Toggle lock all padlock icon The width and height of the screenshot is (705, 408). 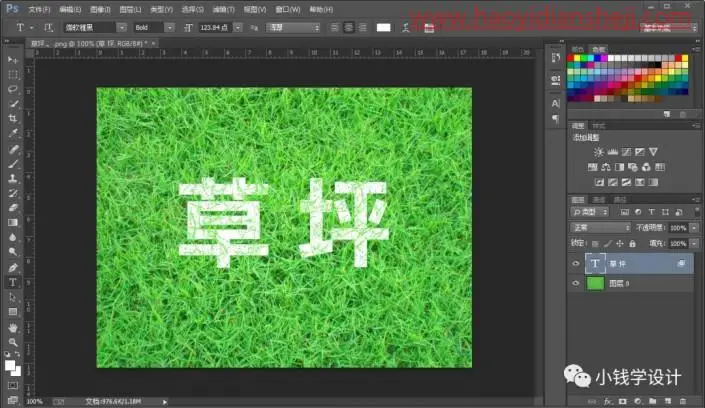click(633, 243)
